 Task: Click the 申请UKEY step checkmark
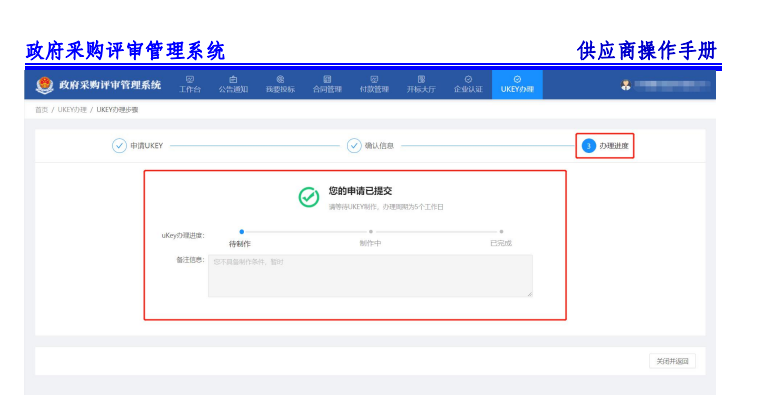pyautogui.click(x=119, y=146)
